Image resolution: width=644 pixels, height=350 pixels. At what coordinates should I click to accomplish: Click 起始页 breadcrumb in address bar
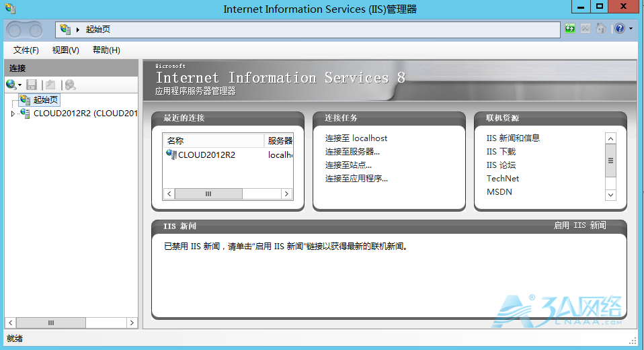click(x=98, y=29)
